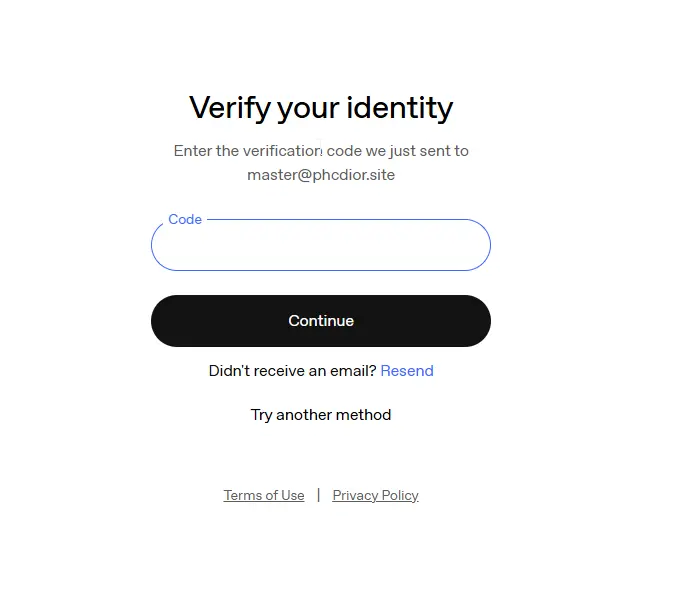Click the Didn't receive an email? text
The image size is (695, 602).
(293, 371)
